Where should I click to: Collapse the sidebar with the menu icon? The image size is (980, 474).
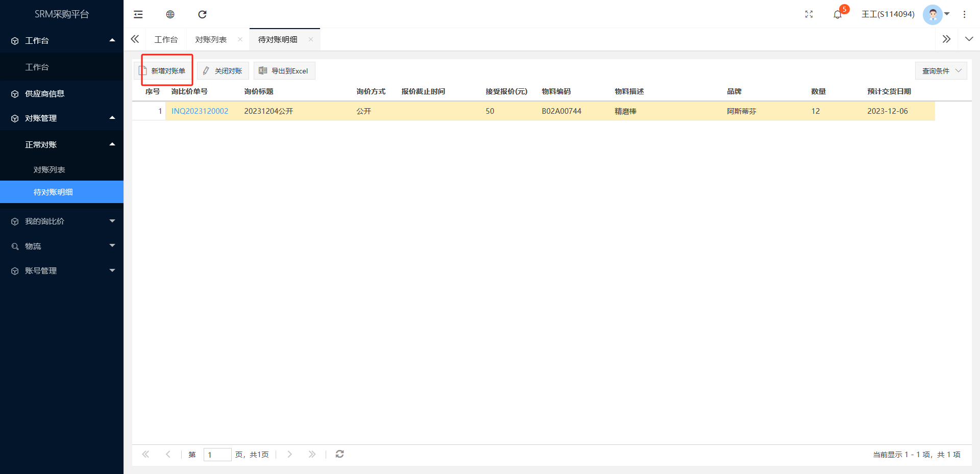(x=138, y=14)
